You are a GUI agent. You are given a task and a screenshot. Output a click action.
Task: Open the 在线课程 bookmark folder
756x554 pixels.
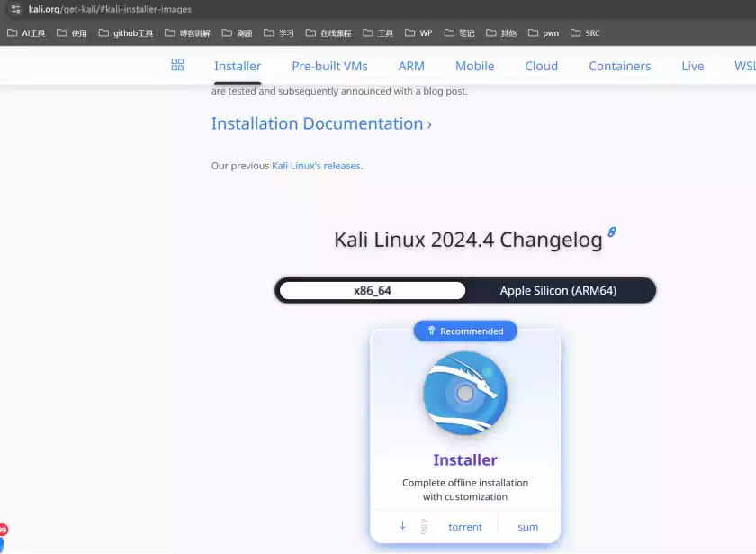tap(328, 32)
